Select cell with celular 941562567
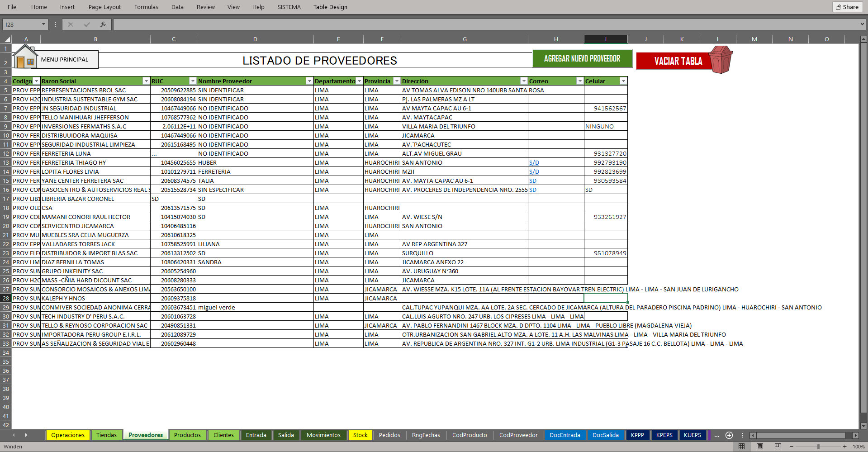 pyautogui.click(x=606, y=108)
